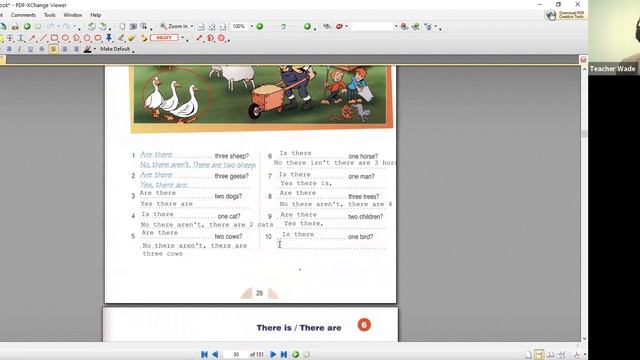Expand the zoom percentage dropdown arrow

click(x=251, y=26)
